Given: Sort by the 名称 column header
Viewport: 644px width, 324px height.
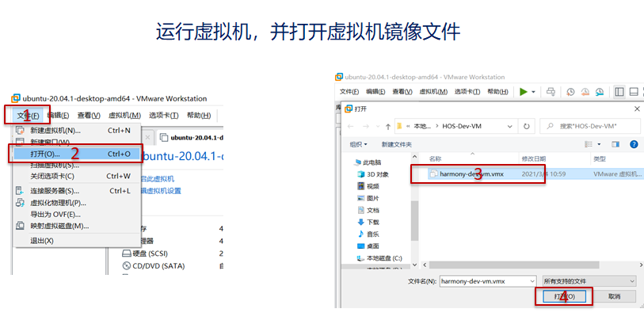Looking at the screenshot, I should coord(435,158).
